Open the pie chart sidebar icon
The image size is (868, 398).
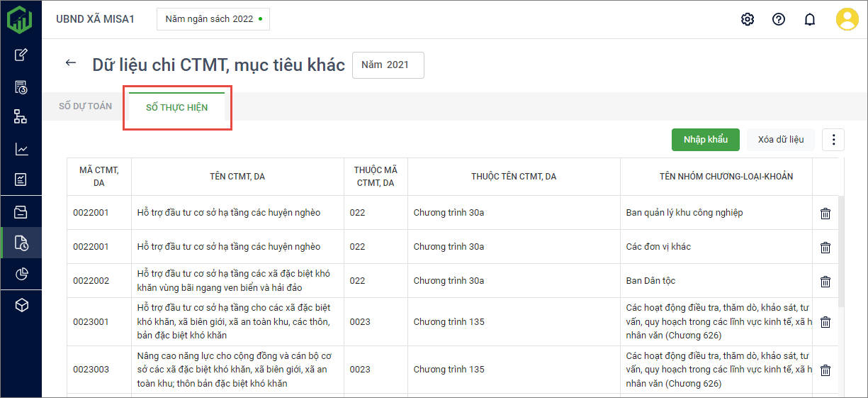pyautogui.click(x=21, y=274)
